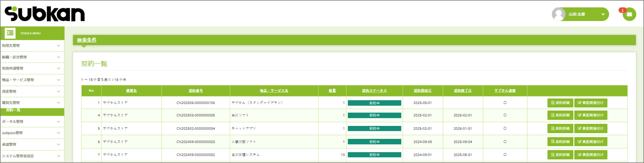Open the mail notification icon
Viewport: 644px width, 163px height.
pyautogui.click(x=629, y=14)
